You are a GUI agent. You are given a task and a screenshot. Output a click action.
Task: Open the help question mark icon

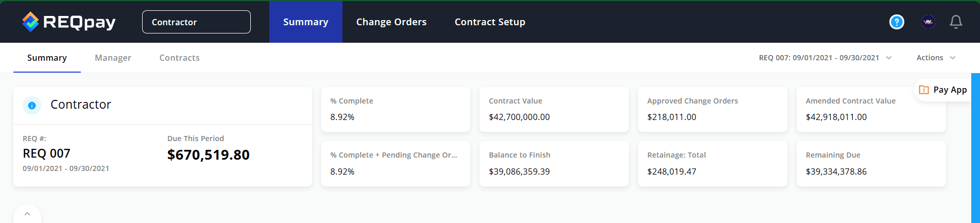pos(897,22)
